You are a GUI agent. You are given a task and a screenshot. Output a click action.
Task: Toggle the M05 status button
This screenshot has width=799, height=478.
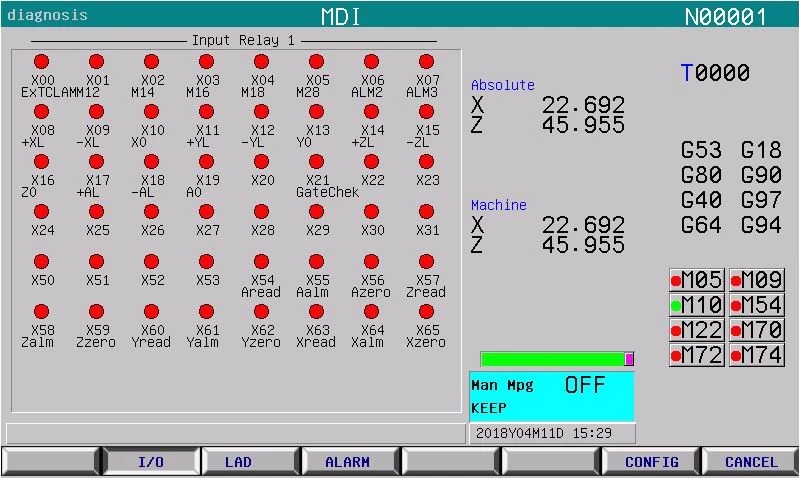[x=696, y=280]
